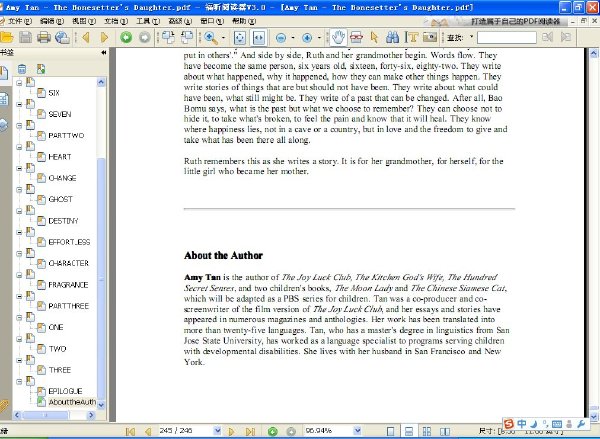Image resolution: width=600 pixels, height=439 pixels.
Task: Open the zoom percentage dropdown
Action: (x=357, y=431)
